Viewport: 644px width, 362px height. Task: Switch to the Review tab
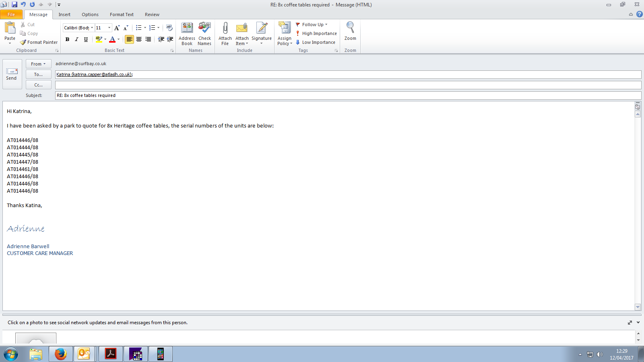(x=152, y=14)
